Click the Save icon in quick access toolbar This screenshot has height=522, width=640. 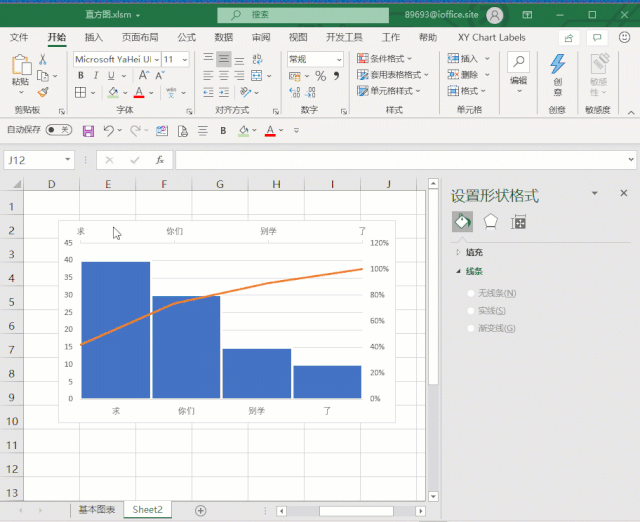tap(88, 131)
